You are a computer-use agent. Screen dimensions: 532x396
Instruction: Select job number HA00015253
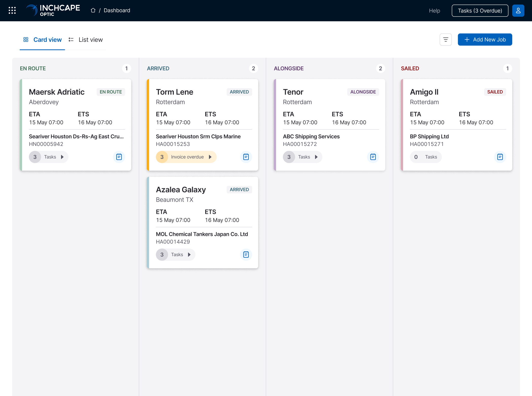click(173, 144)
